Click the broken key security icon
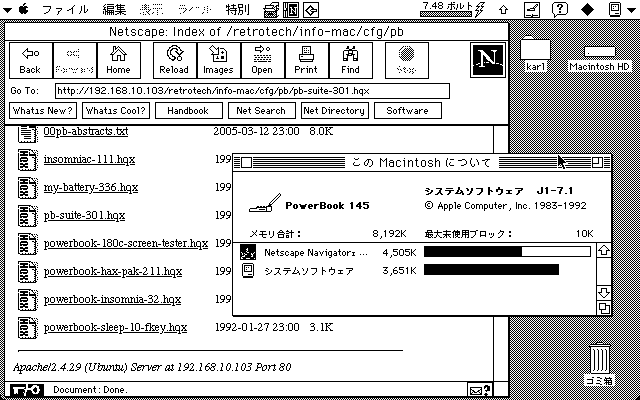 pyautogui.click(x=26, y=390)
